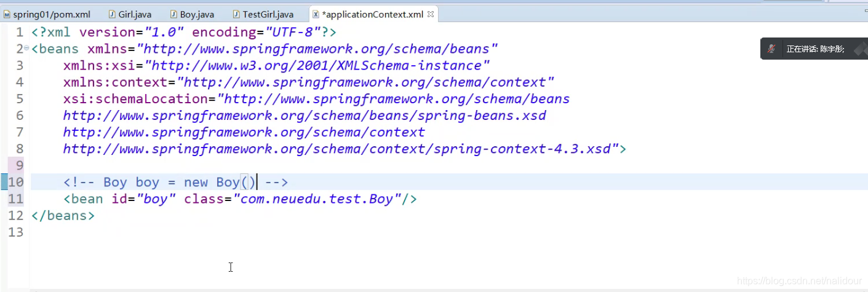Click the Java file icon on Boy.java tab

[173, 14]
